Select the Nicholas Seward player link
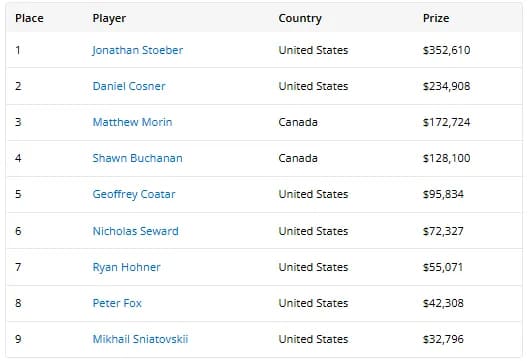Screen dimensions: 528x361 click(135, 231)
